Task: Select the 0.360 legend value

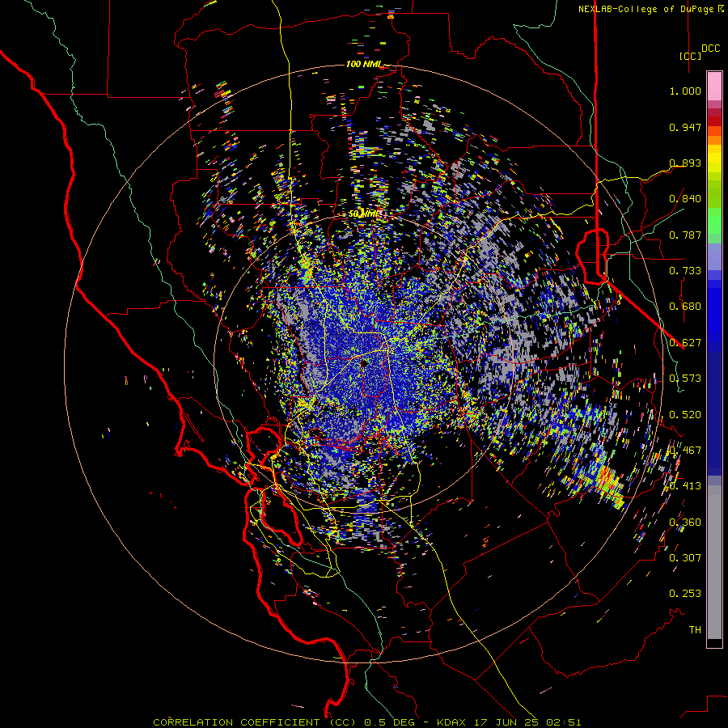Action: [685, 522]
